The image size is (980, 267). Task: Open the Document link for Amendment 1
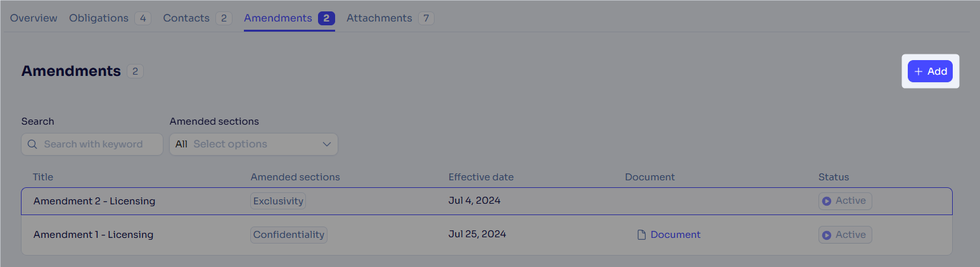[675, 235]
